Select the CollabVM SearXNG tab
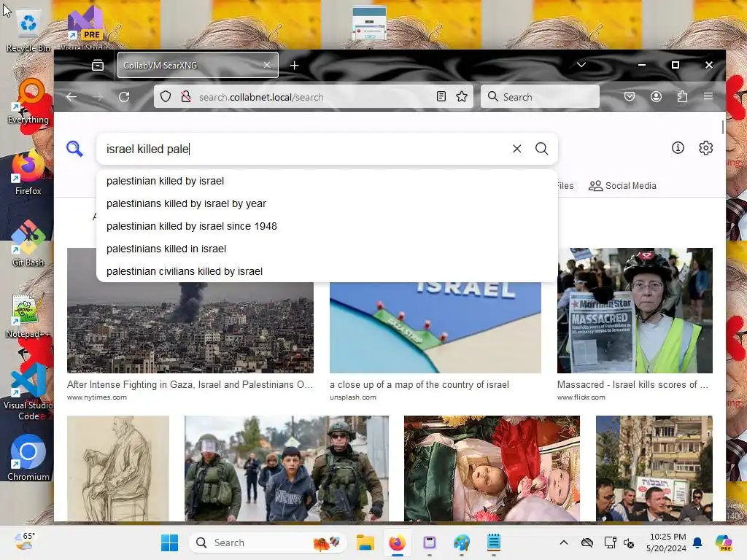747x560 pixels. coord(198,65)
